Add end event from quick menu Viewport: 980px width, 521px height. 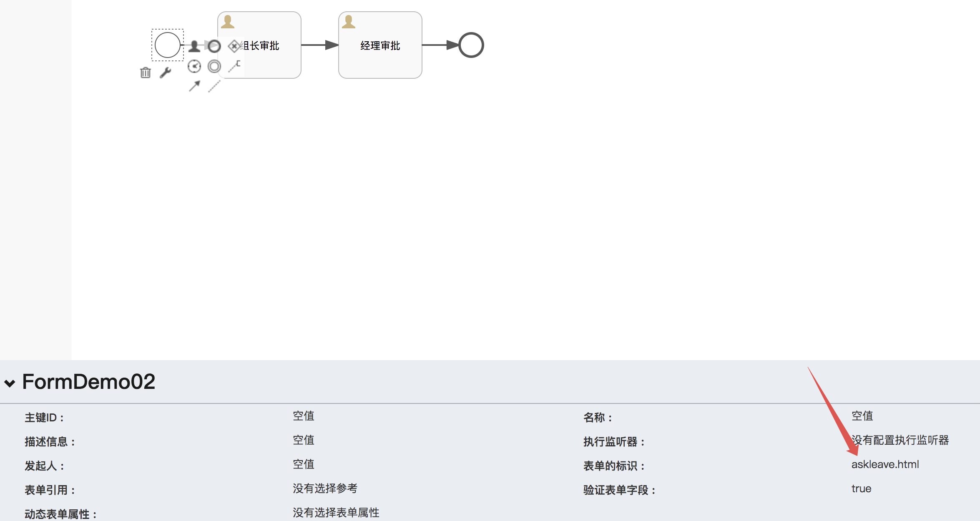coord(214,46)
